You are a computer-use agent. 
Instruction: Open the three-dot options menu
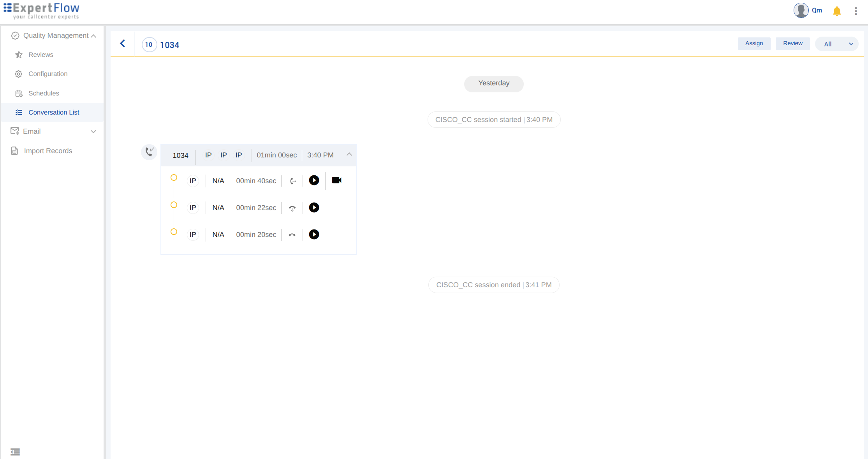(856, 11)
